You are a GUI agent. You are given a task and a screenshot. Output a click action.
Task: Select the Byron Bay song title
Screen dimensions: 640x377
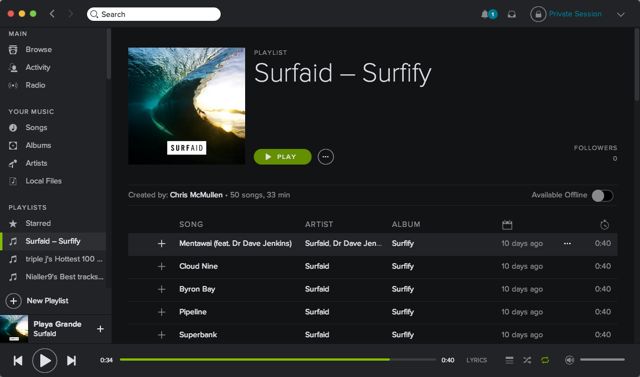[197, 289]
